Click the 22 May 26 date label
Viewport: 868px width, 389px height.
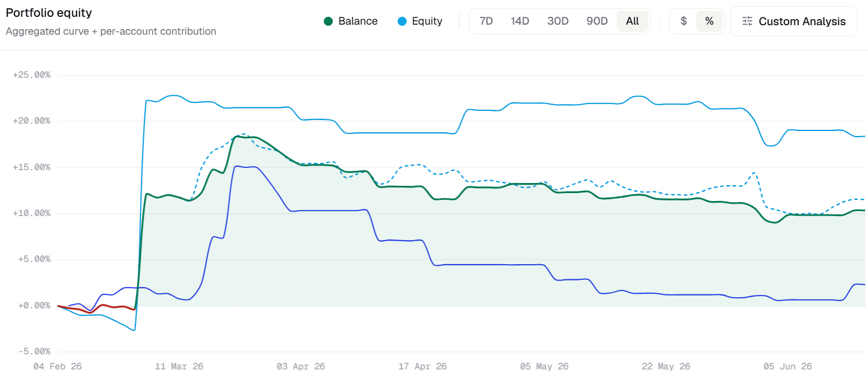coord(666,367)
